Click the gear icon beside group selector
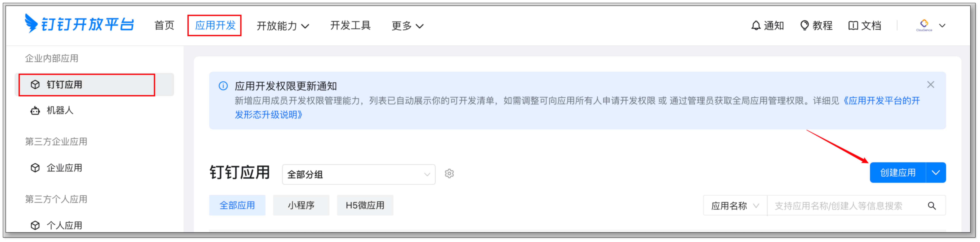Screen dimensions: 980x242 pos(449,173)
